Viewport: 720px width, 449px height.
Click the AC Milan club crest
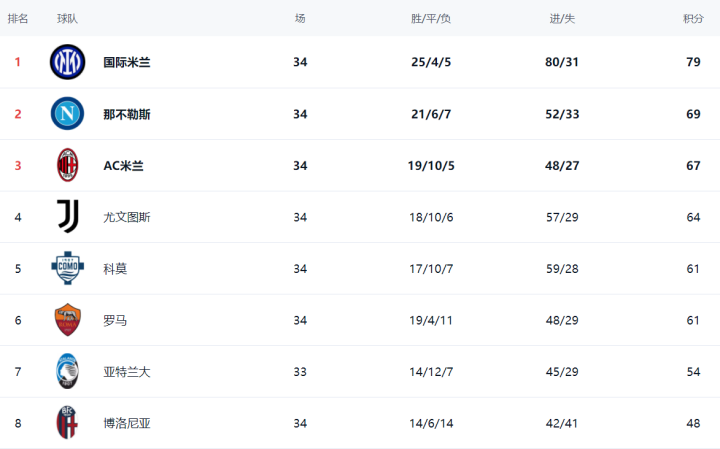click(x=67, y=166)
